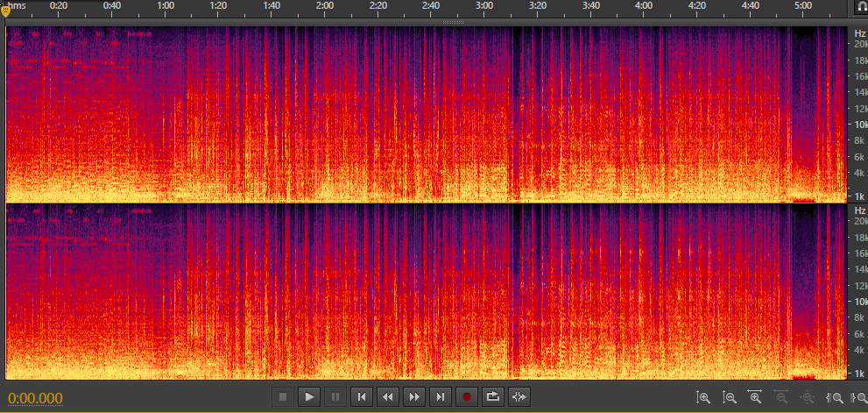
Task: Click the 4:00 mark on time ruler
Action: [643, 5]
